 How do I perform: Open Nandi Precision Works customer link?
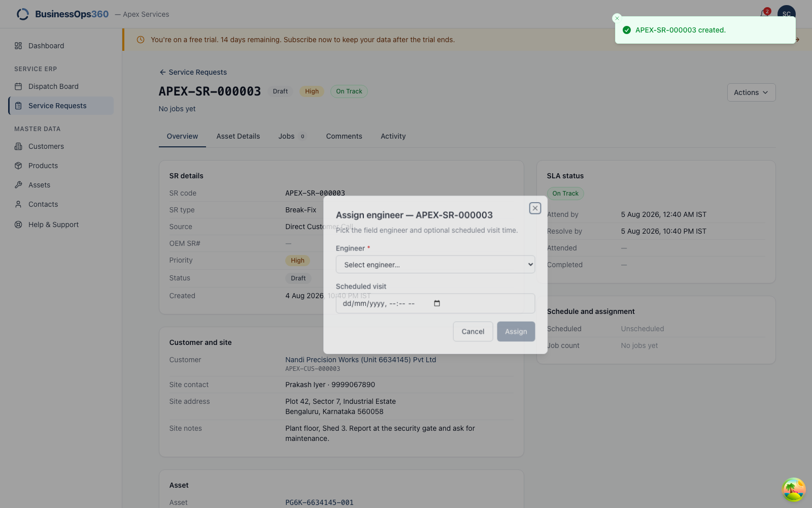pos(360,360)
